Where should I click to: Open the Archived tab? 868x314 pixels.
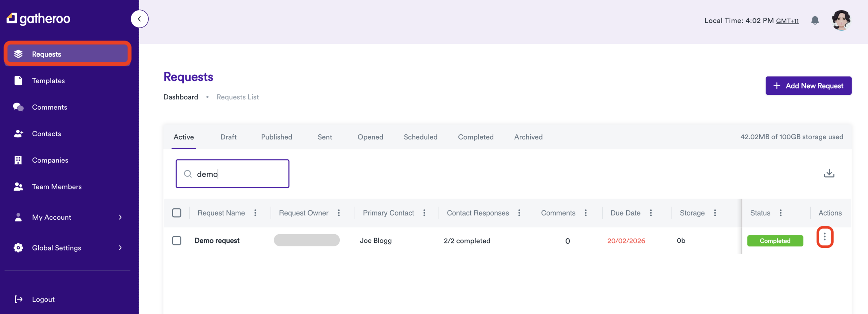(x=528, y=137)
